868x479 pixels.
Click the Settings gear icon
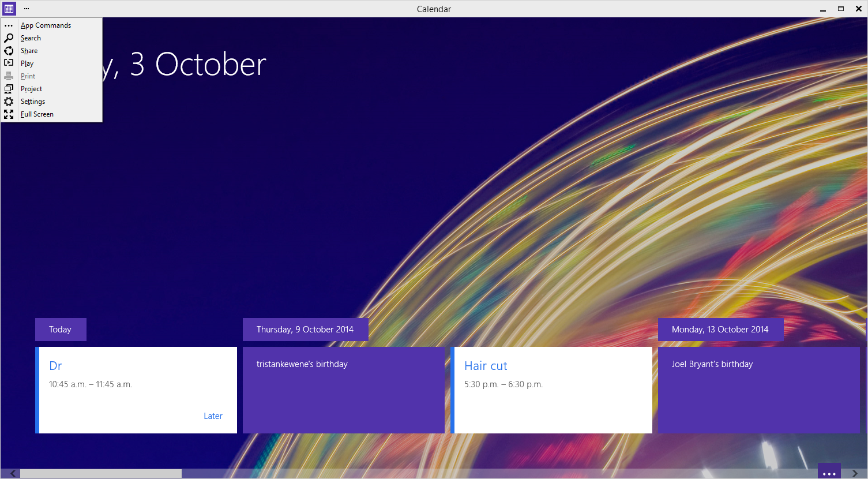click(x=9, y=102)
